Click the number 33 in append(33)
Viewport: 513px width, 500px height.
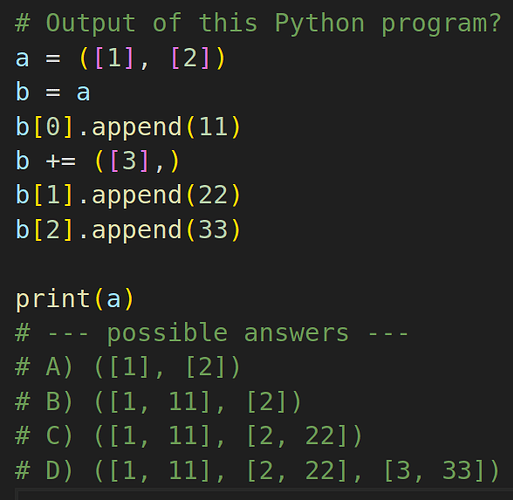(213, 230)
